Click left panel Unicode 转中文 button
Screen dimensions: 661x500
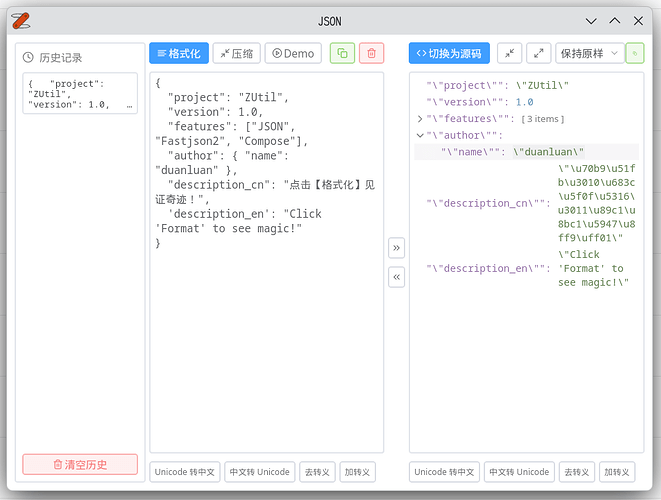[x=185, y=472]
